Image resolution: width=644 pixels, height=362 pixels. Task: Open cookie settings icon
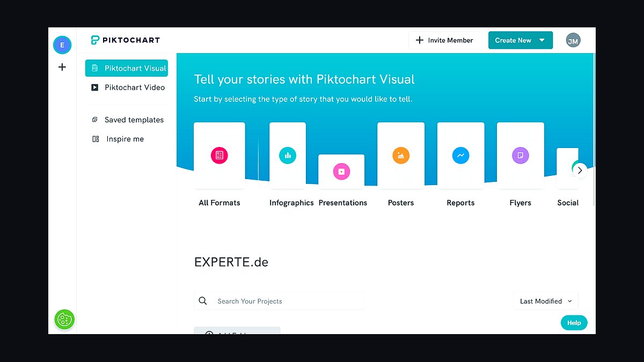coord(64,320)
